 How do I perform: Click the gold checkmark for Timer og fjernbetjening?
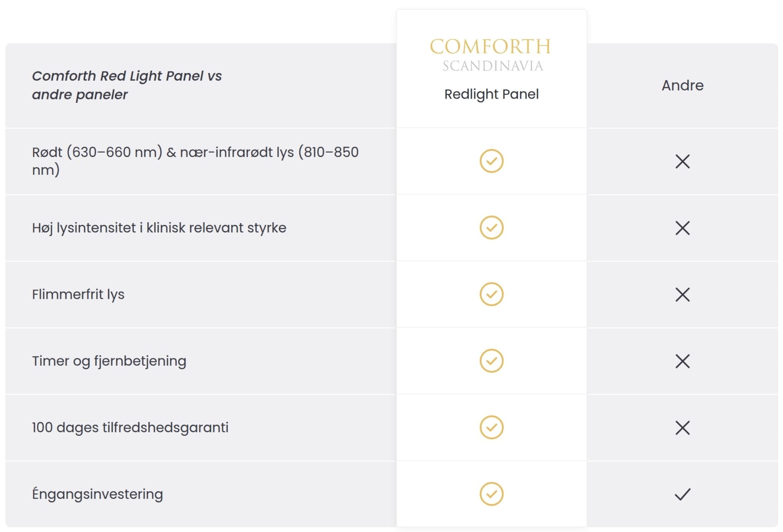[491, 360]
